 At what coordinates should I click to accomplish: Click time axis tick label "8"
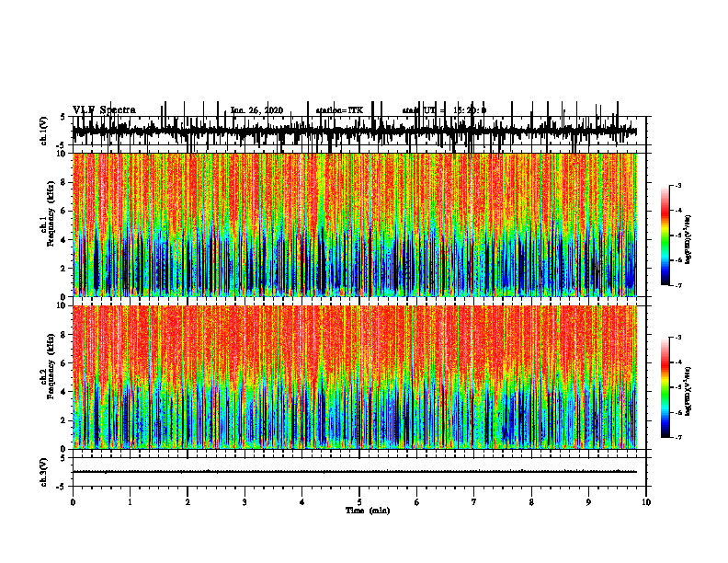pos(531,502)
